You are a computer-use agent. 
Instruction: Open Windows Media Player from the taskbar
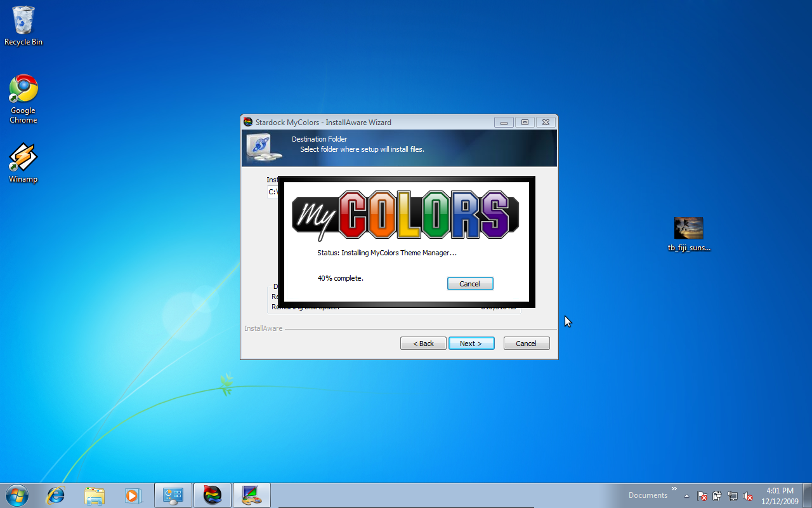133,495
